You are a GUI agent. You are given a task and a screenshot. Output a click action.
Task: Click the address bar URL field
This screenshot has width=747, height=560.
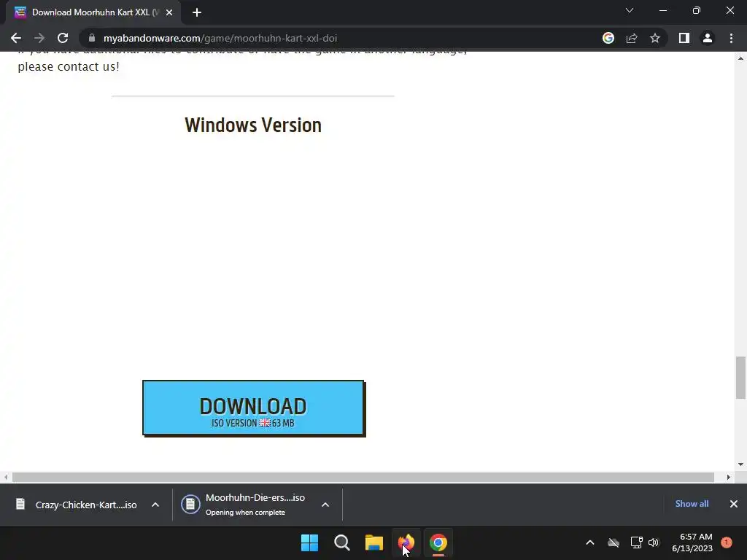(343, 38)
